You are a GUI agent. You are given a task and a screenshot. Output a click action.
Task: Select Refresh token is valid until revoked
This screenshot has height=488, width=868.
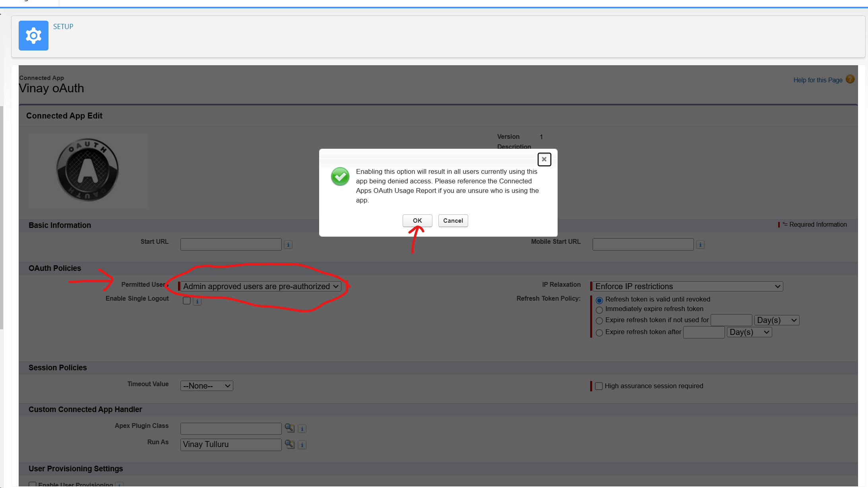click(x=599, y=300)
